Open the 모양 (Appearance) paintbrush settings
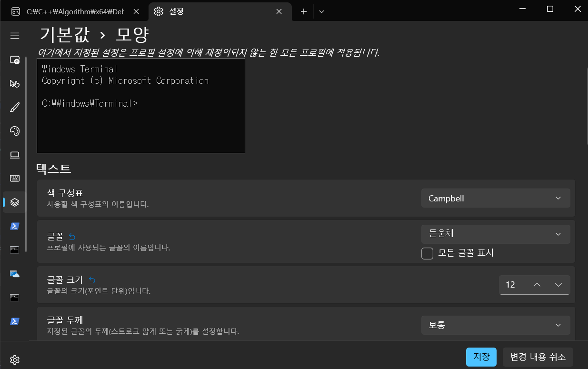This screenshot has height=369, width=588. pos(14,107)
